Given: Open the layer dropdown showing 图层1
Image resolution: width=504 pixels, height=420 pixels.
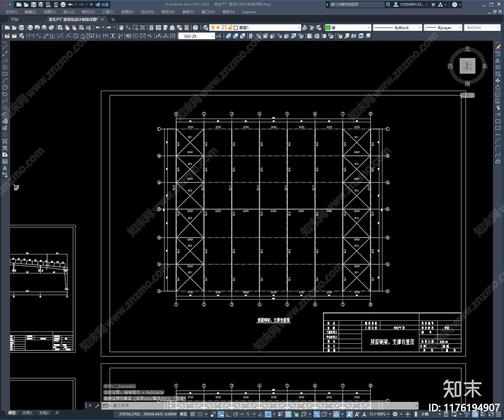Looking at the screenshot, I should click(255, 28).
